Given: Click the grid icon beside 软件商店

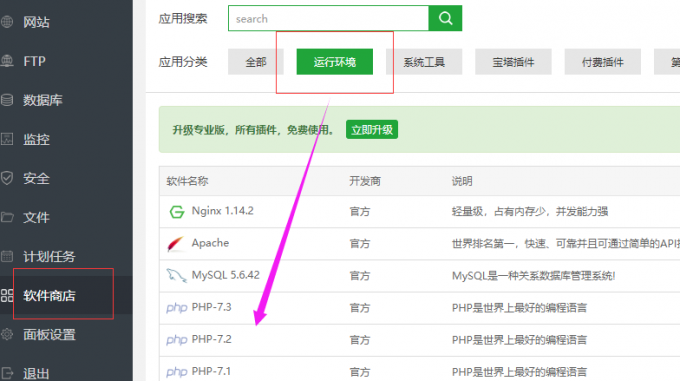Looking at the screenshot, I should point(7,296).
